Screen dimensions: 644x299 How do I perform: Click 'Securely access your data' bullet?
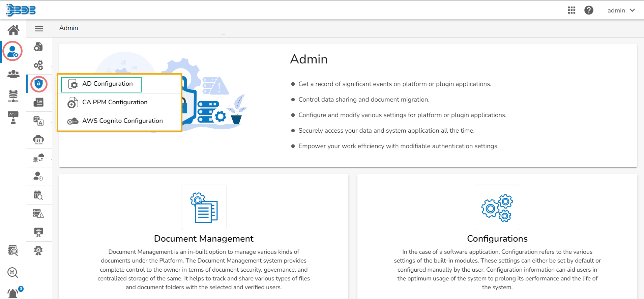click(386, 131)
